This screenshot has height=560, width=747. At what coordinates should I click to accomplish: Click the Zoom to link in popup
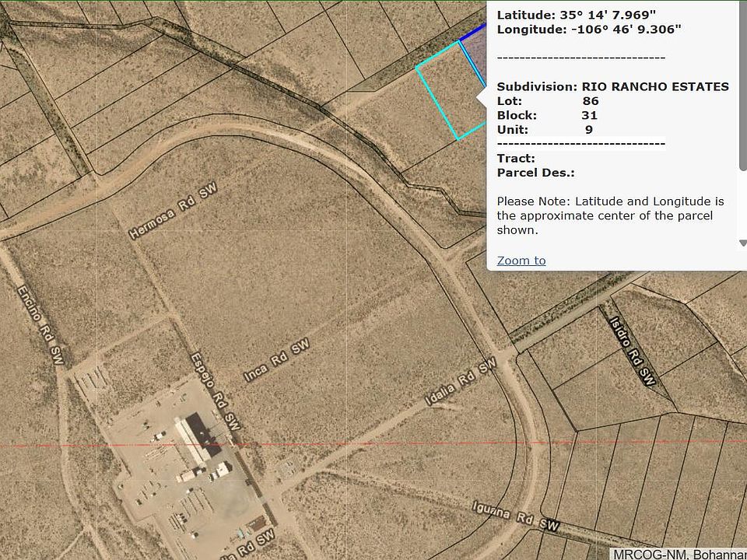521,261
